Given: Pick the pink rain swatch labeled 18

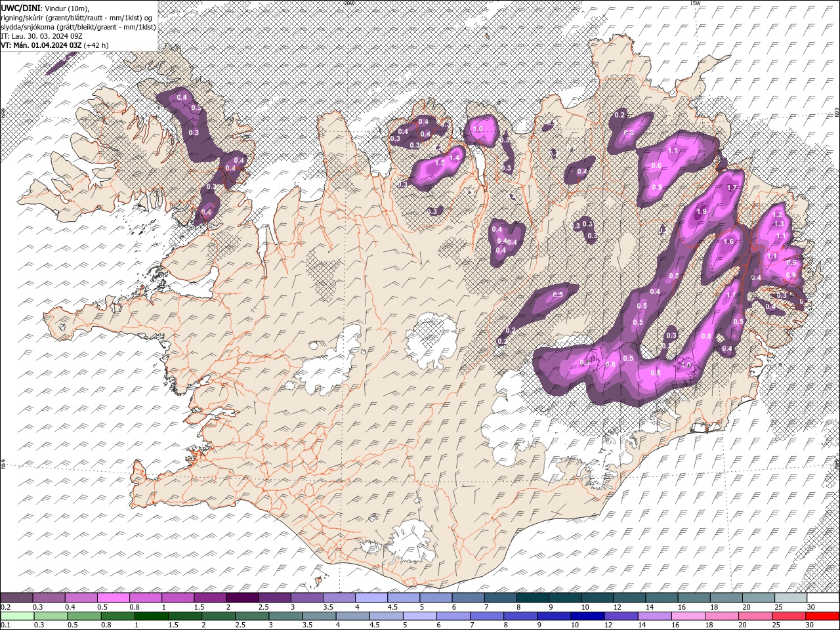Looking at the screenshot, I should click(x=721, y=616).
